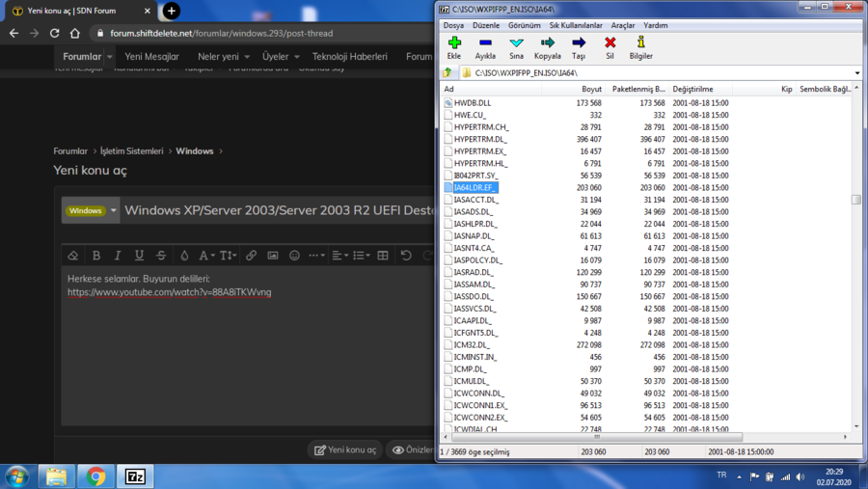Viewport: 868px width, 489px height.
Task: Open File Explorer from the taskbar
Action: pyautogui.click(x=56, y=476)
